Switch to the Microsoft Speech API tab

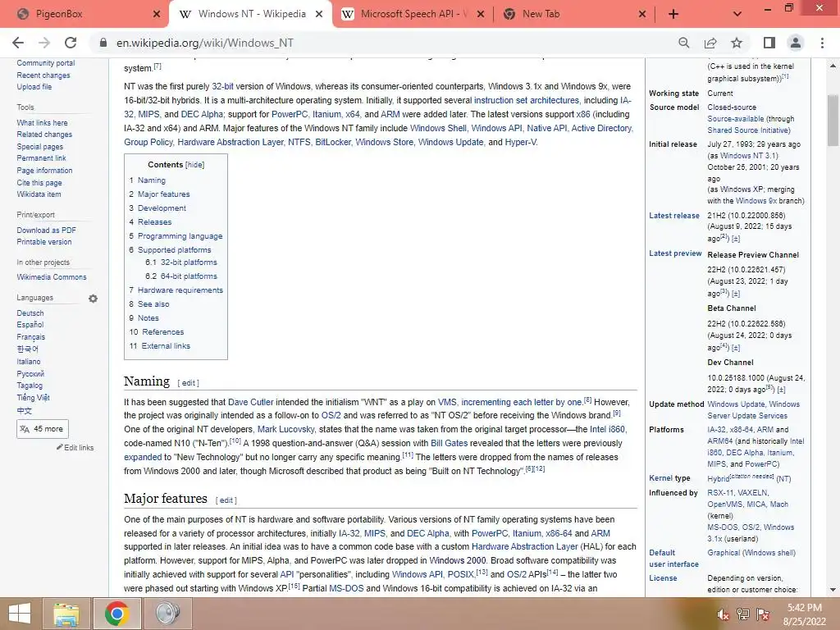coord(413,15)
